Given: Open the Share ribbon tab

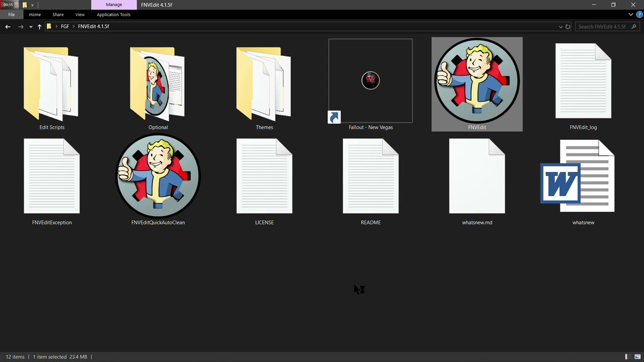Looking at the screenshot, I should (x=58, y=15).
